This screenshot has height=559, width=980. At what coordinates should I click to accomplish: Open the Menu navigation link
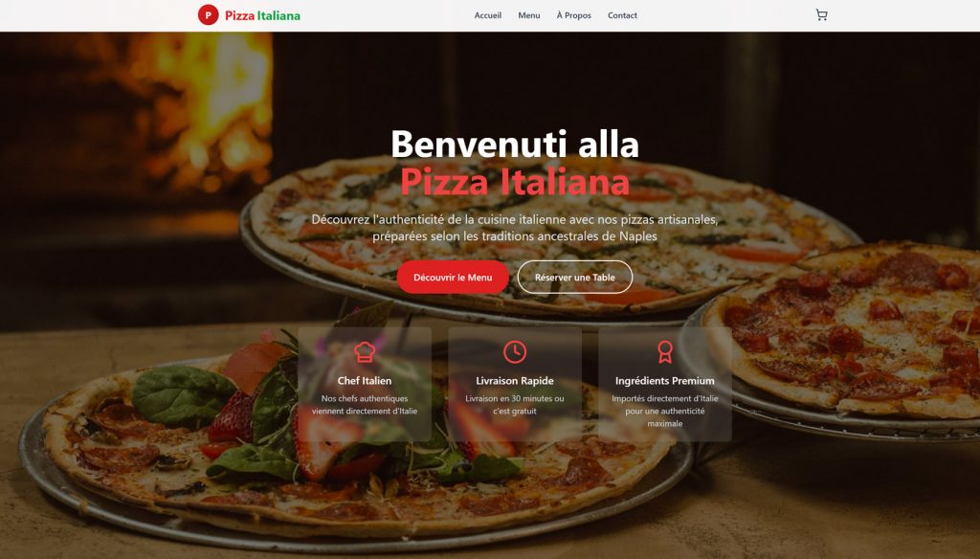click(x=528, y=15)
